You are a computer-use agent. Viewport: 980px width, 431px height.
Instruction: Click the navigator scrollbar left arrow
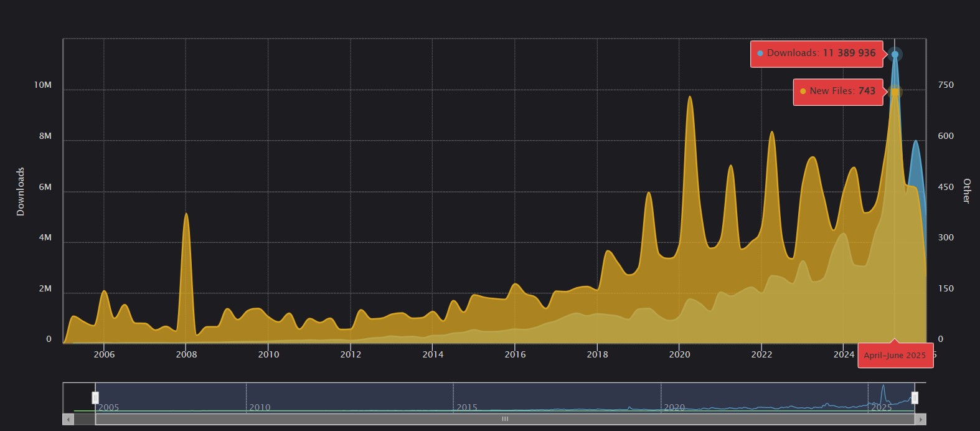[x=68, y=419]
